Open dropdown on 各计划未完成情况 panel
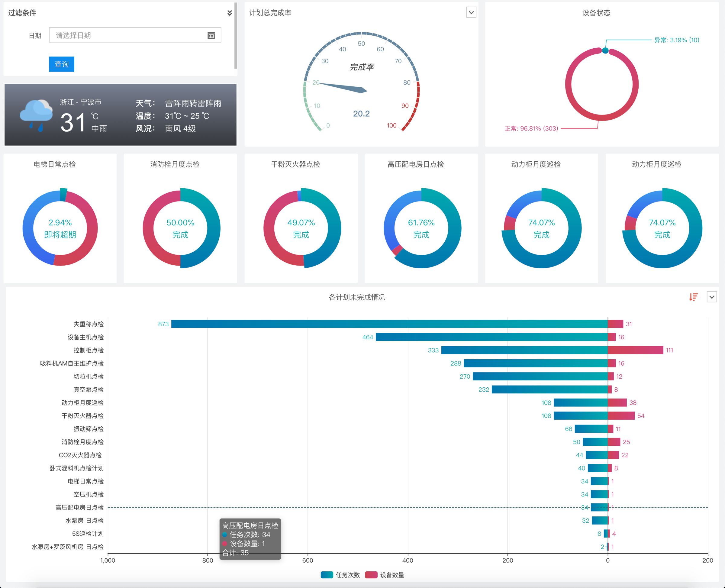The height and width of the screenshot is (588, 725). click(x=711, y=297)
